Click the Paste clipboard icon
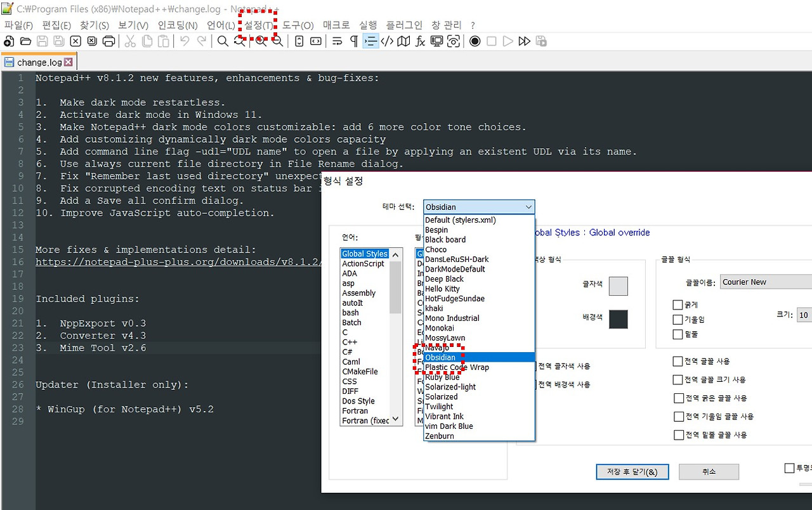Image resolution: width=812 pixels, height=510 pixels. 164,41
